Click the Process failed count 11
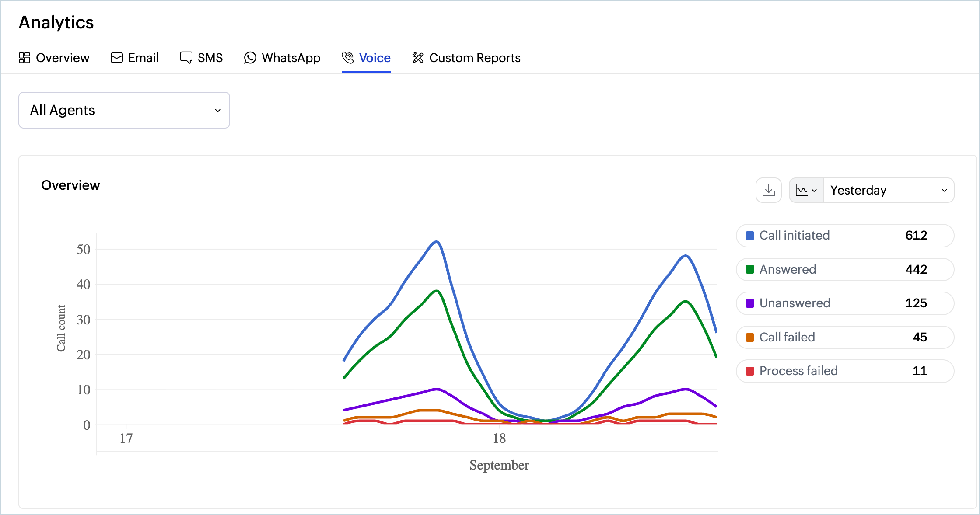980x515 pixels. point(920,371)
